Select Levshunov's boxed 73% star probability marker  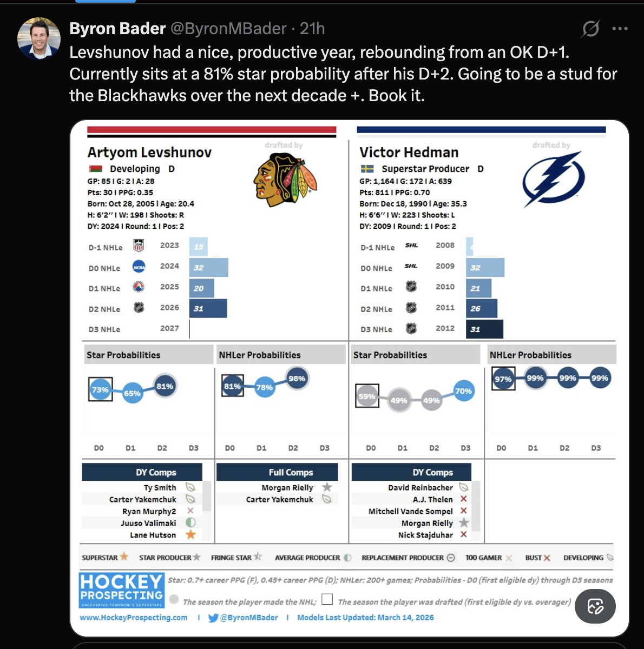point(100,389)
